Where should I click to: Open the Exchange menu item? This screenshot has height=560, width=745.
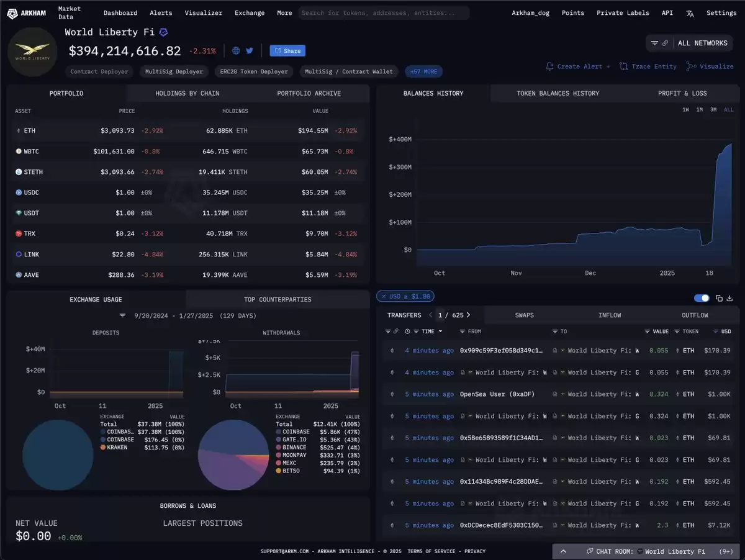click(250, 13)
